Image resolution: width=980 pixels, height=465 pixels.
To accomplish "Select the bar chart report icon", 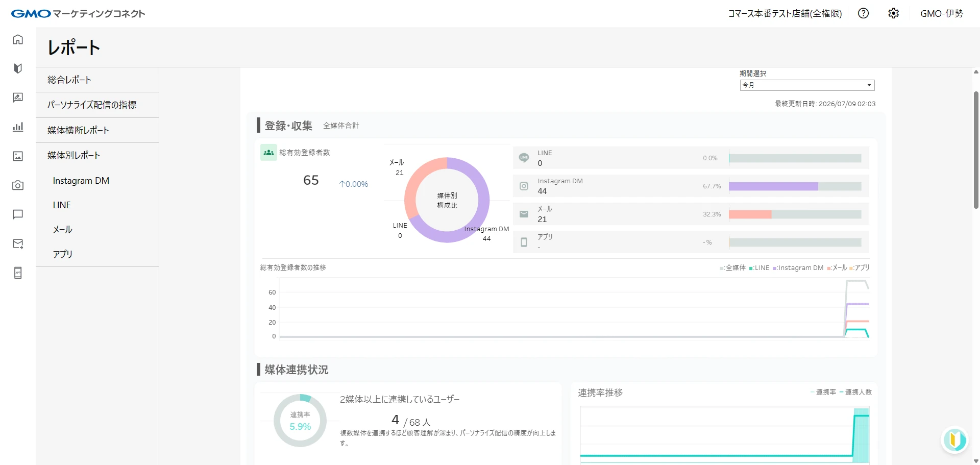I will click(x=18, y=127).
